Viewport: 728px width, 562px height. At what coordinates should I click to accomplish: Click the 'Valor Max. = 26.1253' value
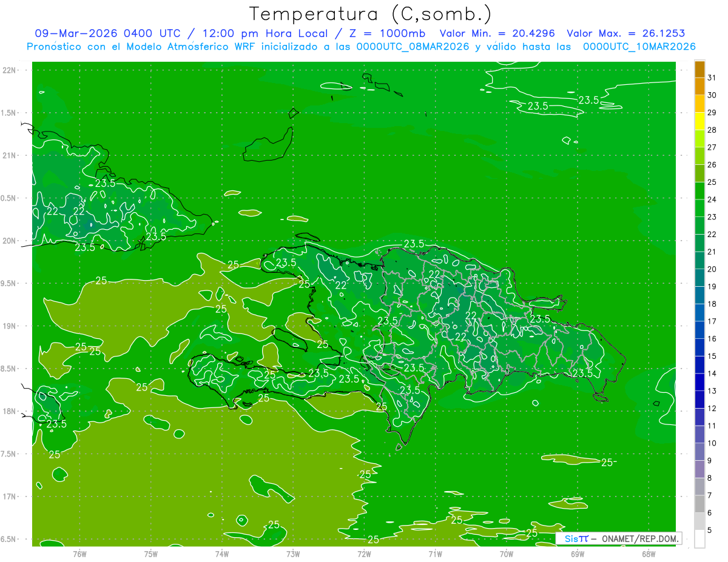(625, 33)
